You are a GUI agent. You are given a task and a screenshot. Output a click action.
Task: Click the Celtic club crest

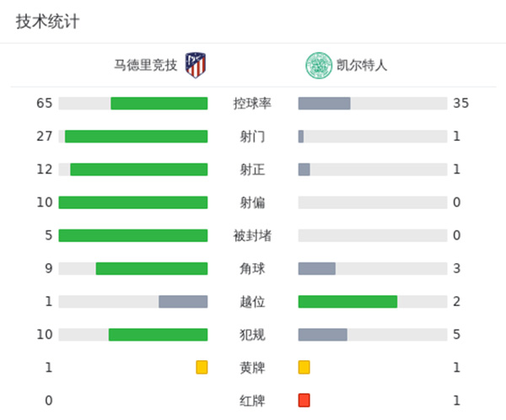pyautogui.click(x=319, y=65)
